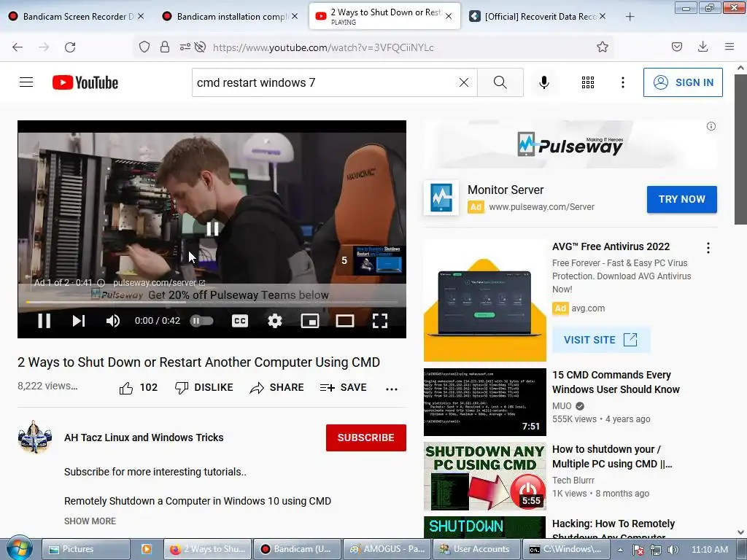Switch to the AMOGUS Paint taskbar item
Screen dimensions: 747x560
(386, 549)
